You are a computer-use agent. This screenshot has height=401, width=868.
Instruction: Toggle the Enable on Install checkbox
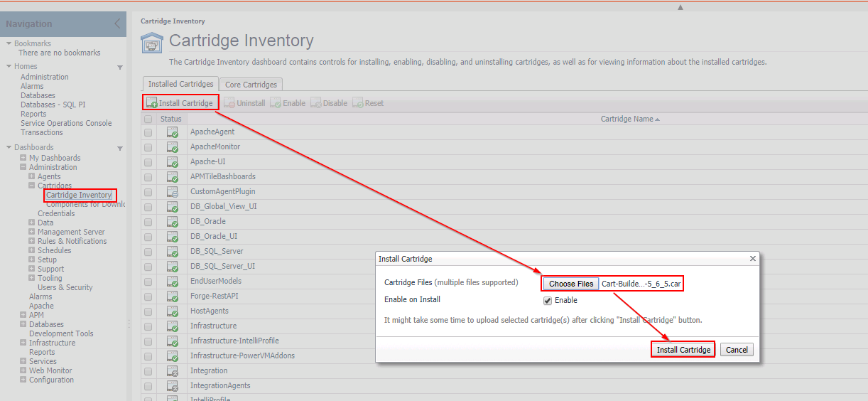tap(548, 300)
